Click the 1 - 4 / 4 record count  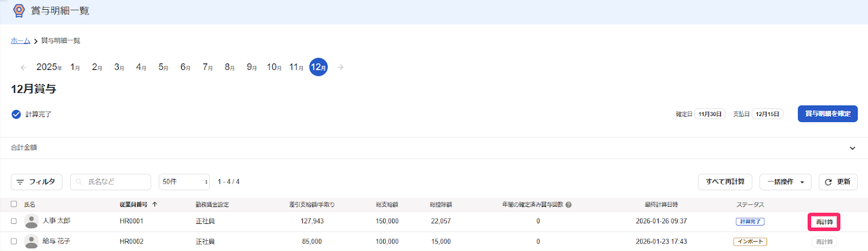coord(228,182)
